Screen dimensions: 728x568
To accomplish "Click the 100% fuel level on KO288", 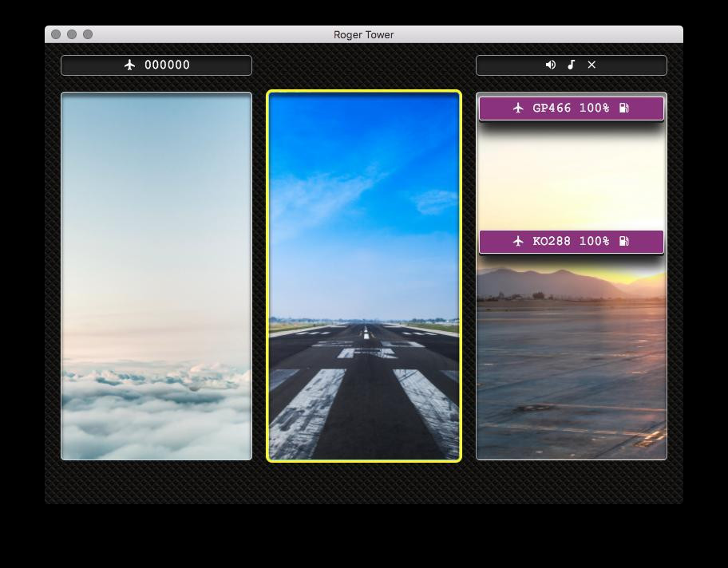I will click(x=594, y=241).
